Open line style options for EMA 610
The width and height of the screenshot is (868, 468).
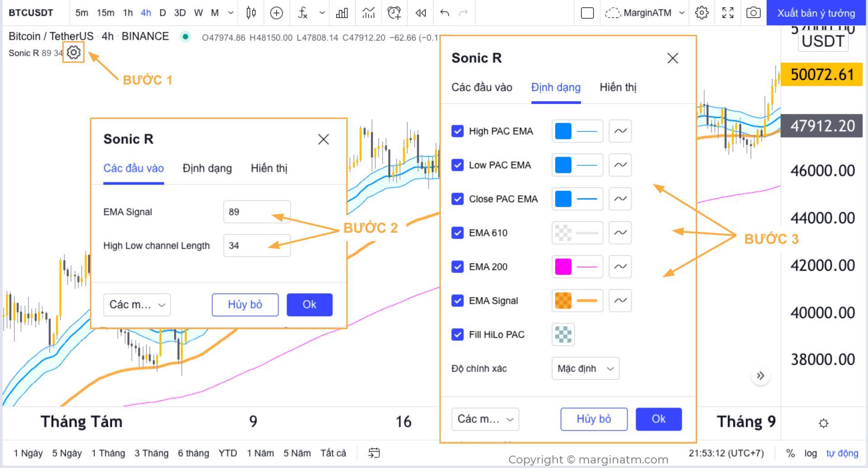[x=620, y=233]
